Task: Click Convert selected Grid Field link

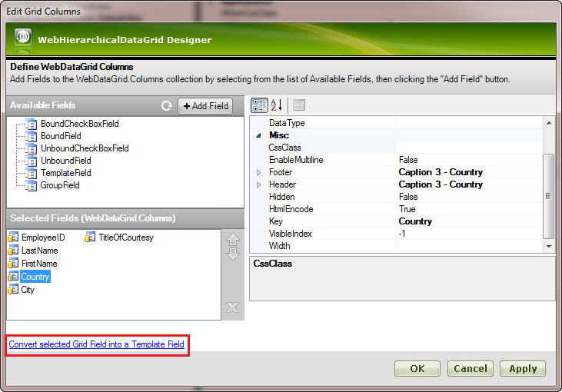Action: 97,344
